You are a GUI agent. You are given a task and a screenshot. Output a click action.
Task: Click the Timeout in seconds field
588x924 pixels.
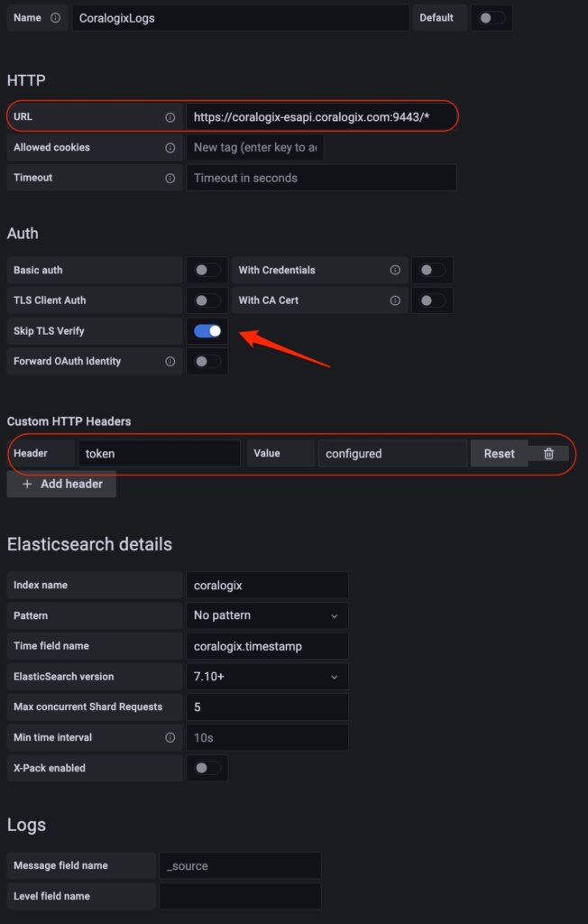tap(321, 178)
